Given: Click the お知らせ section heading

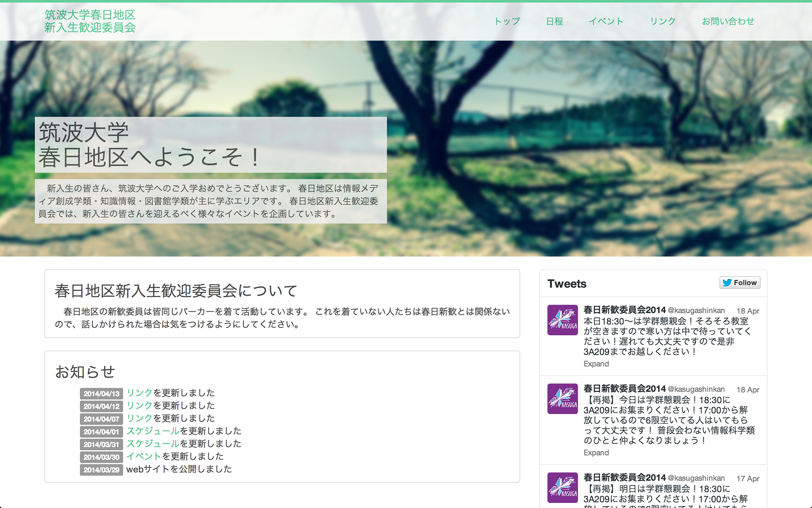Looking at the screenshot, I should (85, 372).
